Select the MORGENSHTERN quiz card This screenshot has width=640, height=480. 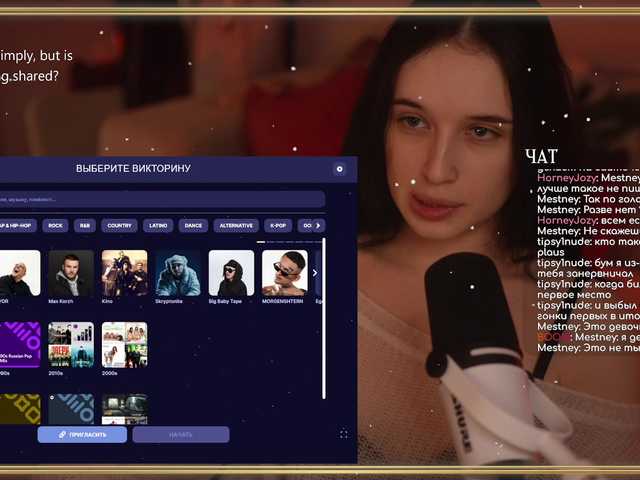[284, 273]
